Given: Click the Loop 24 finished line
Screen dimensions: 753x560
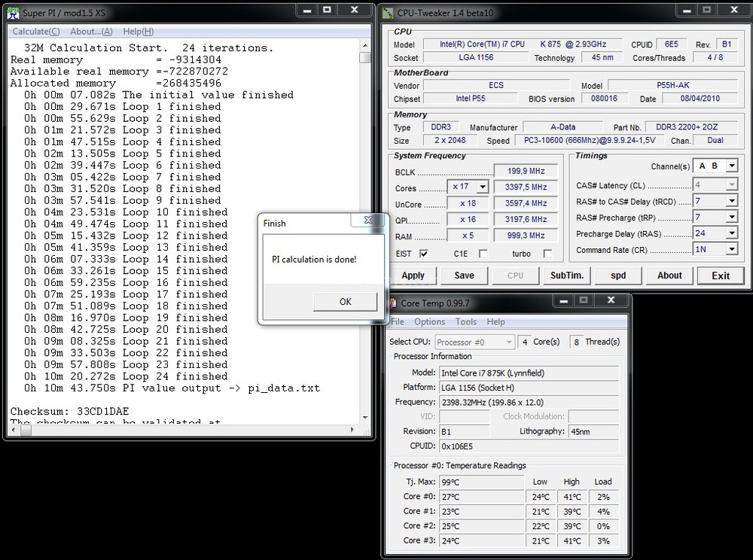Looking at the screenshot, I should coord(126,376).
